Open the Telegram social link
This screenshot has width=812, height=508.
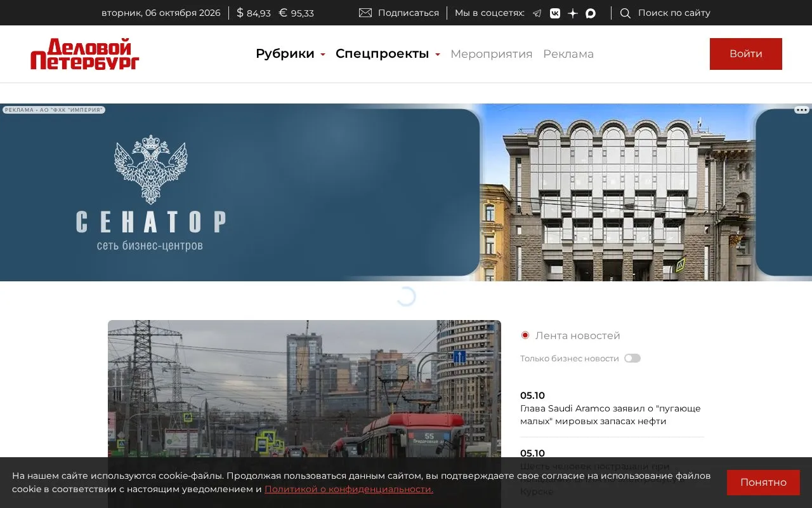[x=537, y=13]
